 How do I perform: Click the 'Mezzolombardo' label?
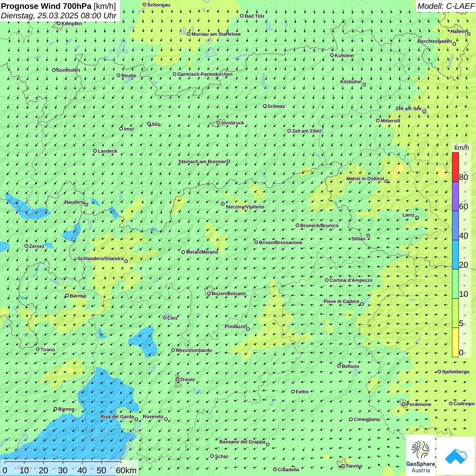pos(194,350)
